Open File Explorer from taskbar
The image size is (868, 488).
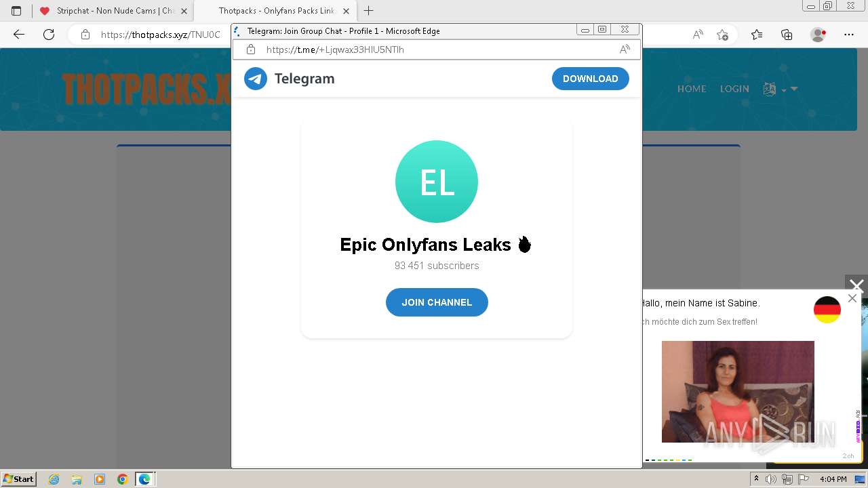point(77,479)
